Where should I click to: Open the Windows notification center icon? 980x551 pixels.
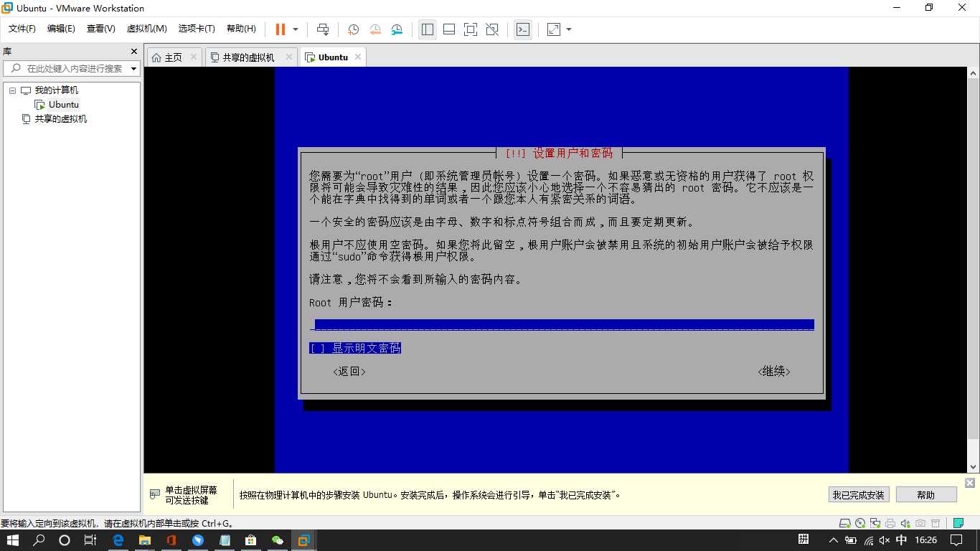click(x=957, y=540)
